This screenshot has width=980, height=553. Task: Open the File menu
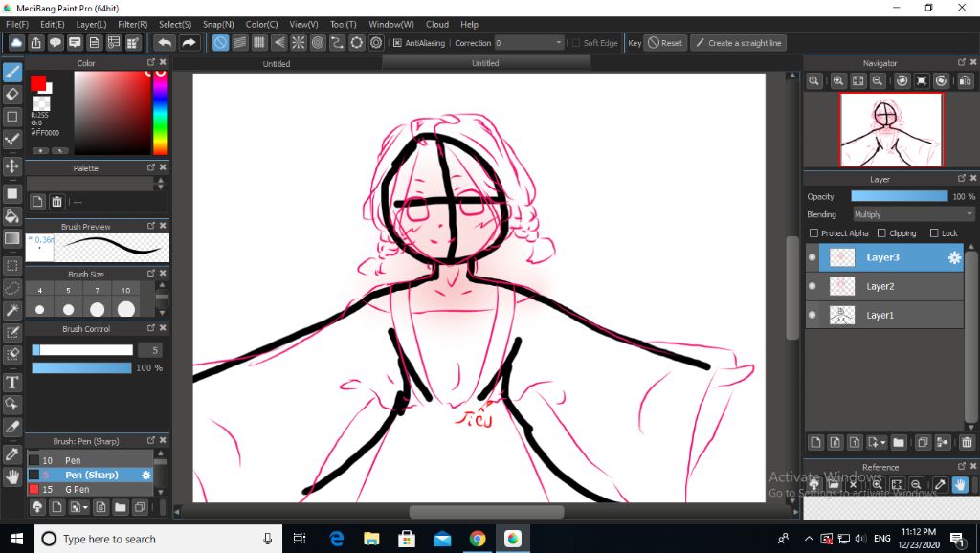(x=17, y=24)
